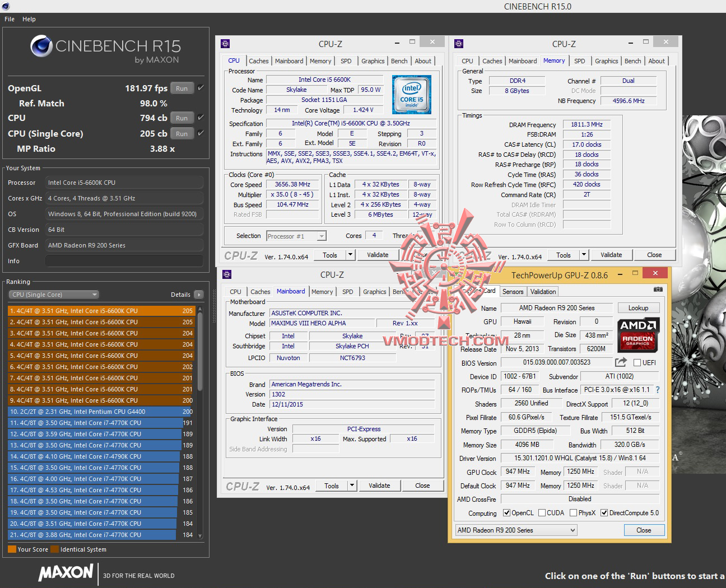
Task: Open the Tools dropdown arrow in the CPU-Z Mainboard window
Action: point(352,486)
